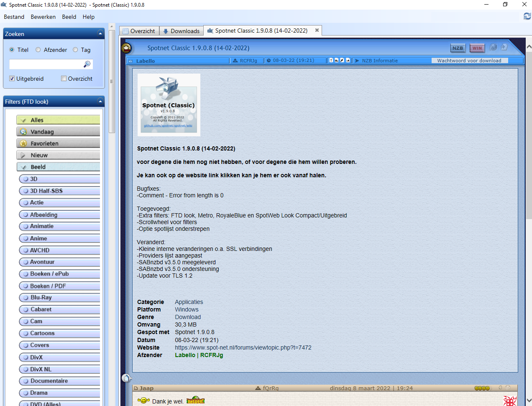This screenshot has height=406, width=532.
Task: Click the Respekt badge in the comment
Action: point(195,401)
